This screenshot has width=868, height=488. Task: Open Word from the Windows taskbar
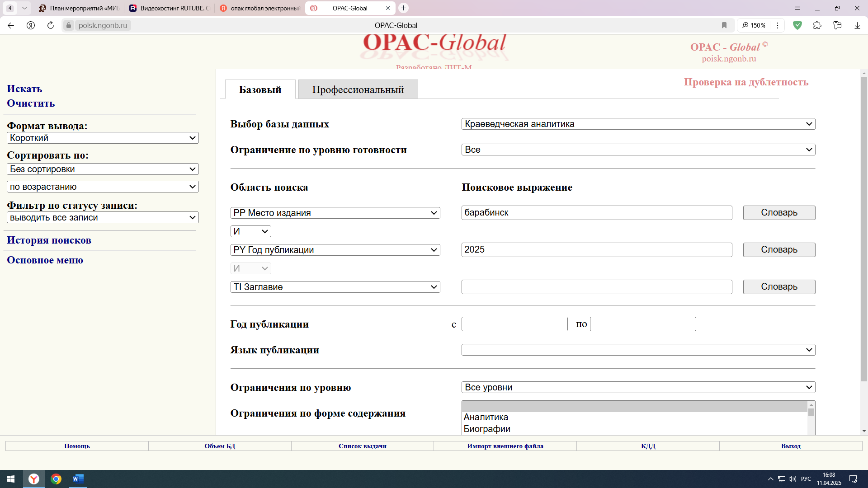78,479
